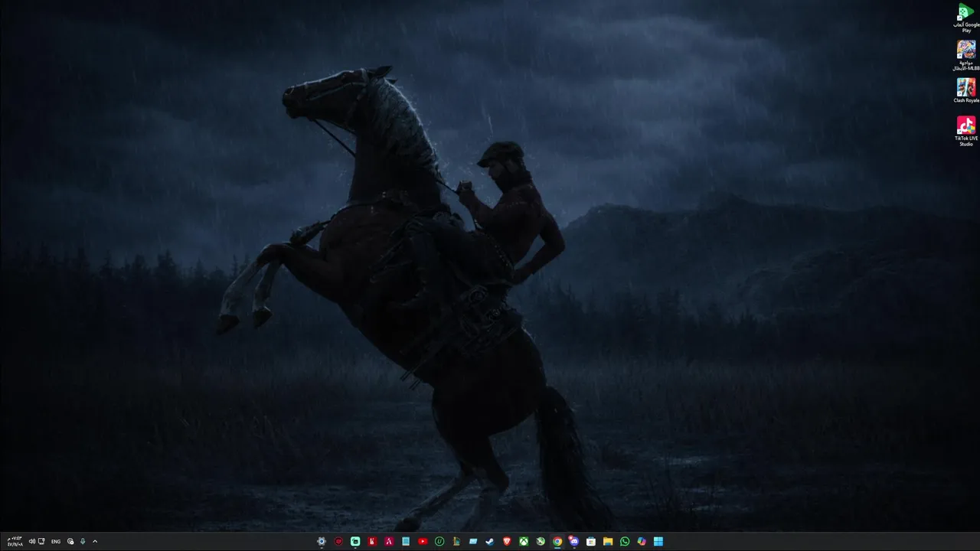Open Steam from the taskbar
This screenshot has height=551, width=980.
(x=490, y=541)
